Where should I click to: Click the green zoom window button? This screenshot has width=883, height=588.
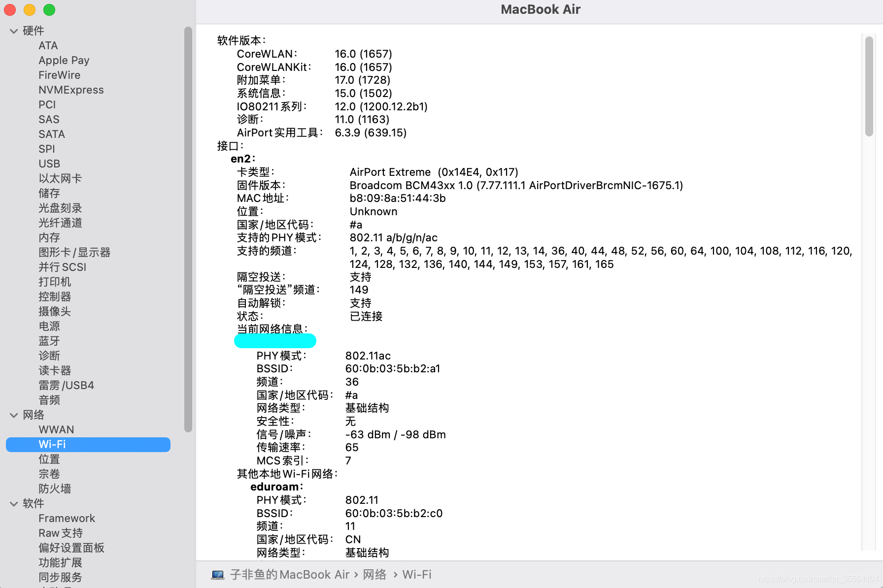point(49,10)
